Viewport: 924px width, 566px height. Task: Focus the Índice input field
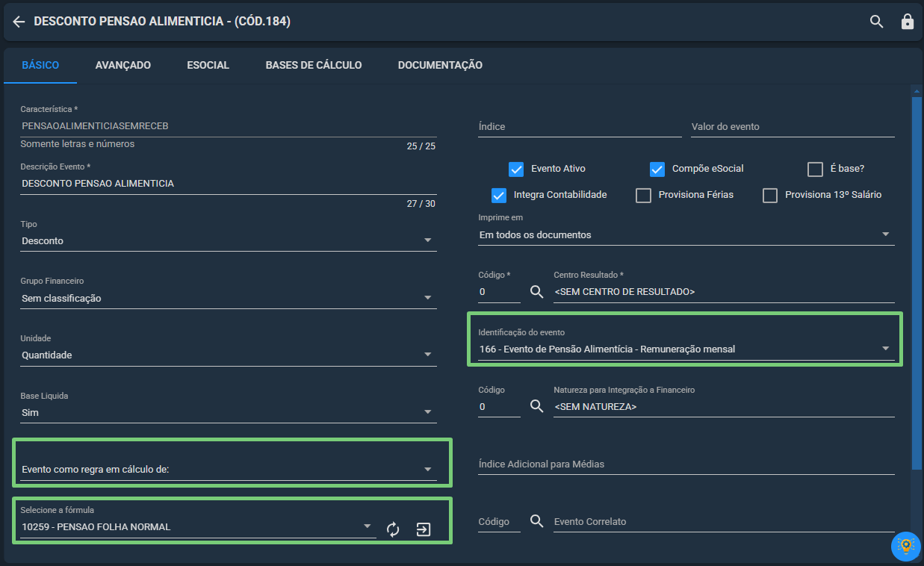(580, 127)
